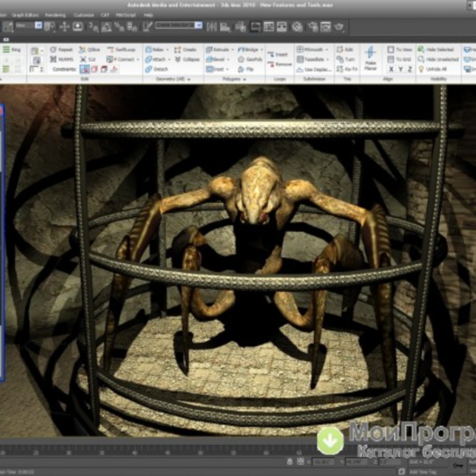Activate the Select and Rotate tool
This screenshot has height=476, width=476.
(x=78, y=26)
